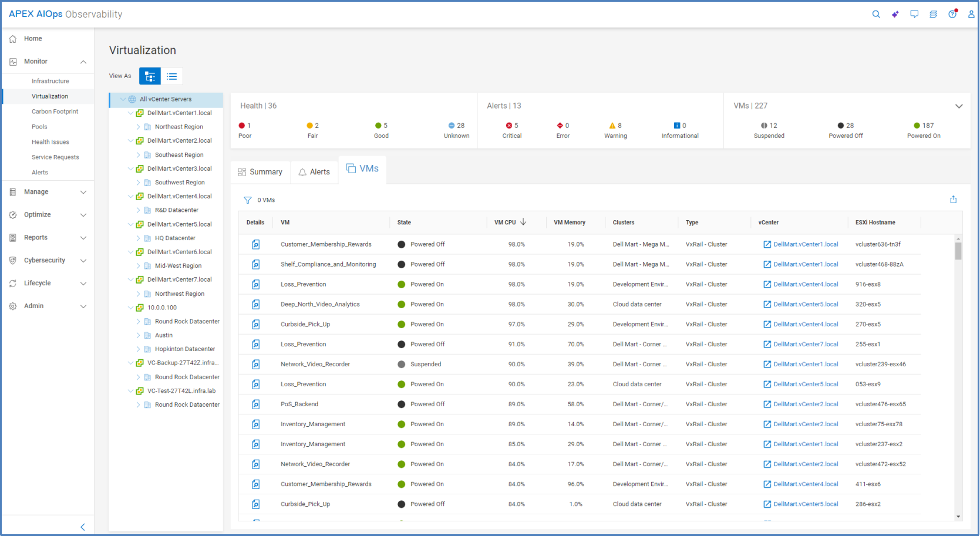The height and width of the screenshot is (536, 980).
Task: Click the APEX AIOps Observability logo
Action: click(65, 14)
